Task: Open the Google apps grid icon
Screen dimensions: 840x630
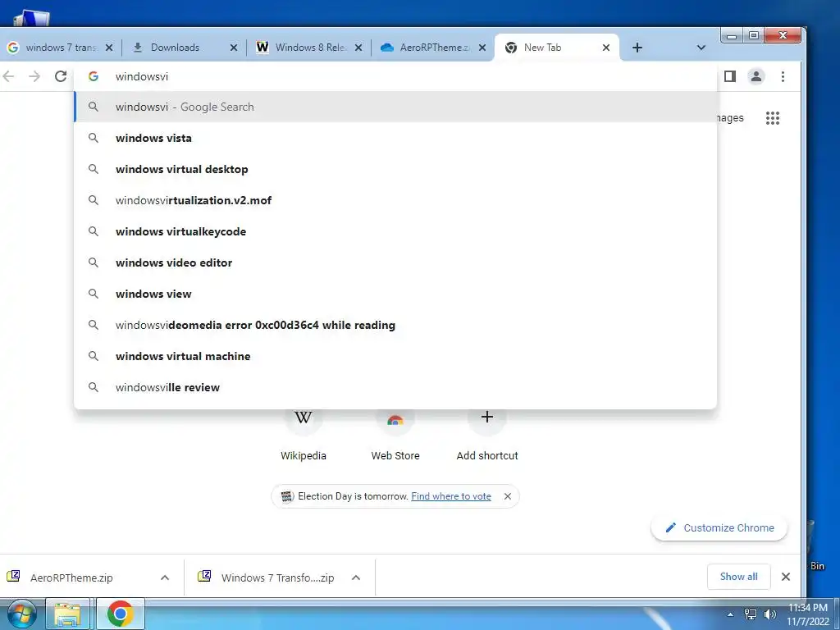Action: (x=773, y=118)
